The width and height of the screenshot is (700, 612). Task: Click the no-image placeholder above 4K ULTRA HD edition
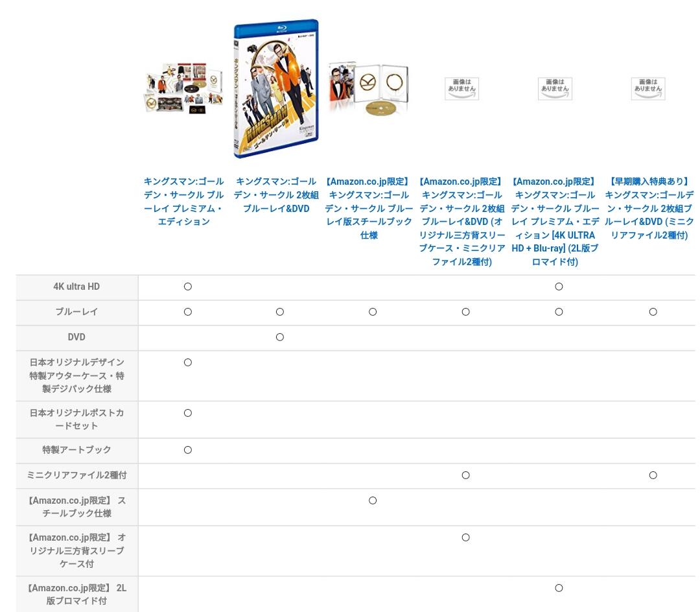point(555,88)
